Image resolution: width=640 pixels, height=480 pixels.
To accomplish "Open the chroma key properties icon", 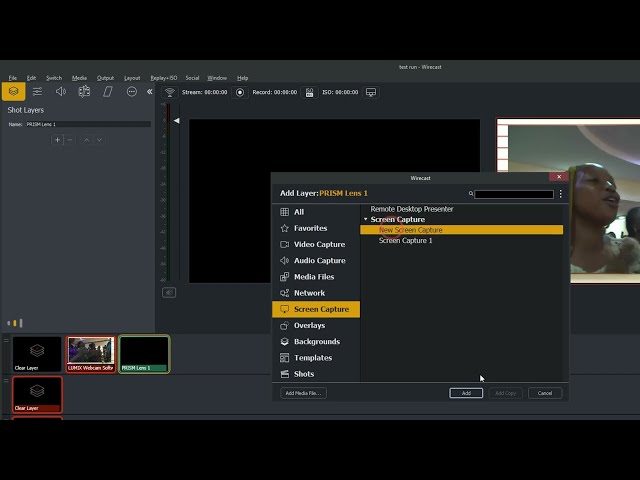I will pyautogui.click(x=108, y=91).
